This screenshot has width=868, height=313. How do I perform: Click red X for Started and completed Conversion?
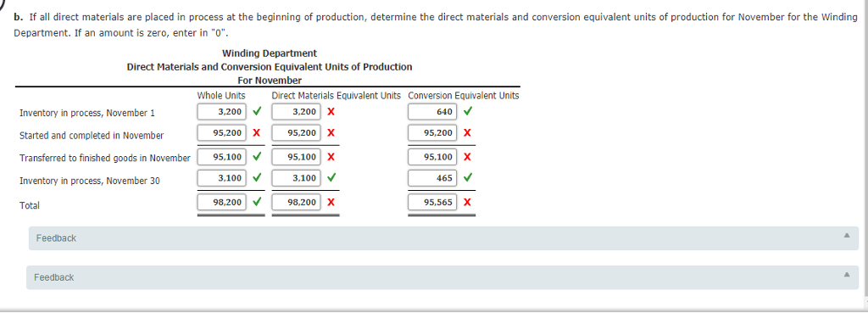[x=468, y=133]
